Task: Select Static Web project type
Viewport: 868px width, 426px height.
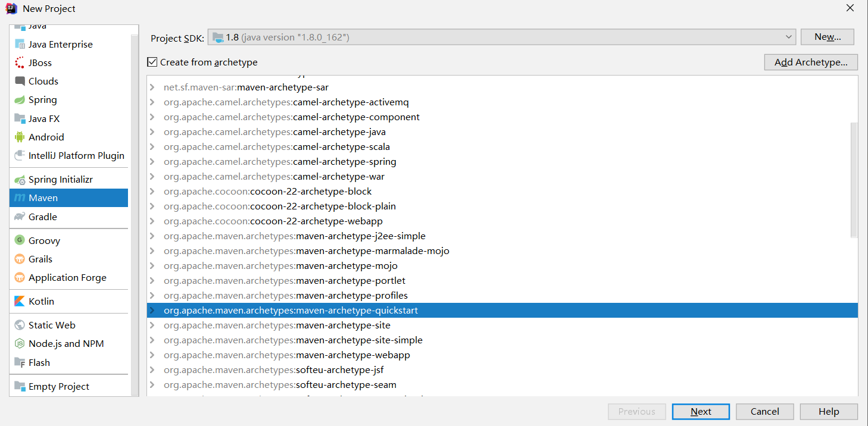Action: pos(69,325)
